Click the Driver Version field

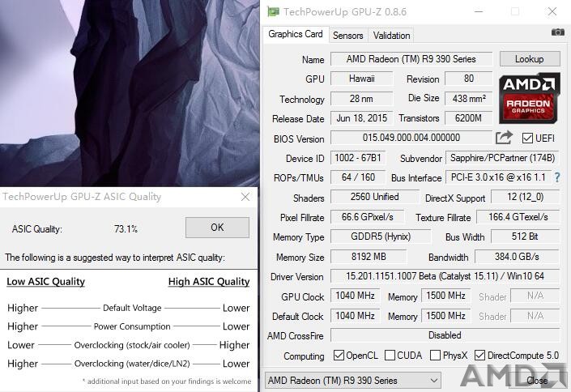point(445,276)
